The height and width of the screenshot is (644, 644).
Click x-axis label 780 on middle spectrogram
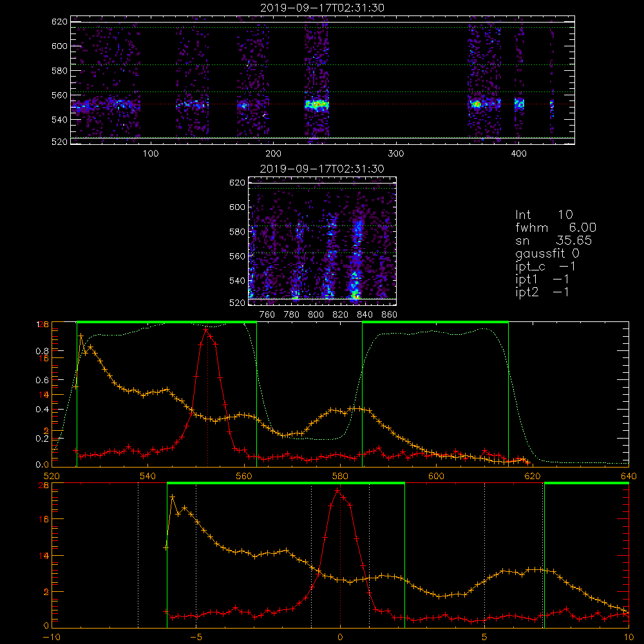tap(292, 315)
